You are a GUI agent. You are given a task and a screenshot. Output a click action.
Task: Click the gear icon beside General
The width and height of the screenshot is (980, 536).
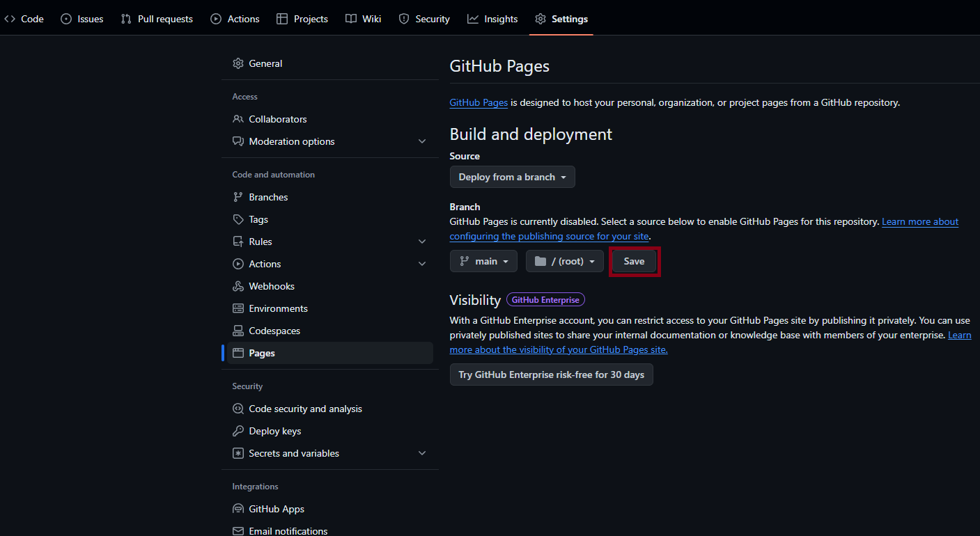[238, 63]
